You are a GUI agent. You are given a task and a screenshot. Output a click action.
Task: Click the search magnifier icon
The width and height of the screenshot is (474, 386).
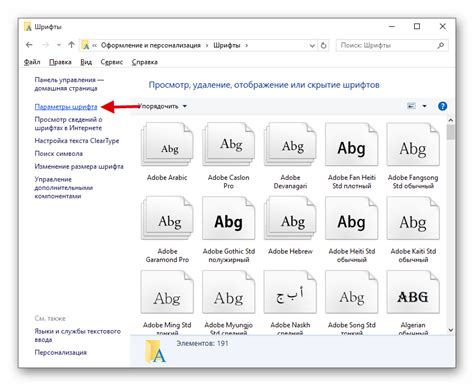tap(441, 45)
